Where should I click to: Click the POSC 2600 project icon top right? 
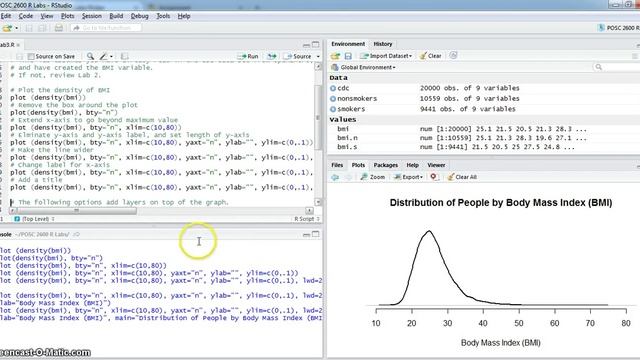pyautogui.click(x=601, y=28)
